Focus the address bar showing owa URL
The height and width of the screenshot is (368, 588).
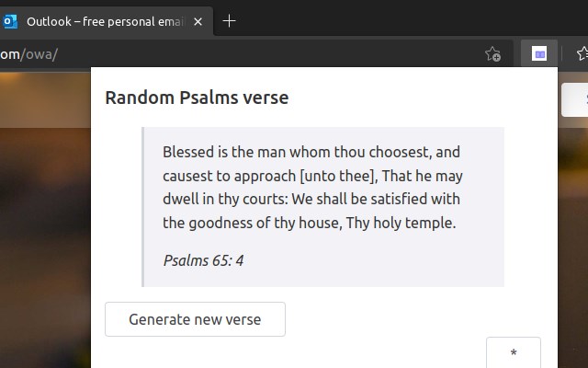tap(230, 54)
